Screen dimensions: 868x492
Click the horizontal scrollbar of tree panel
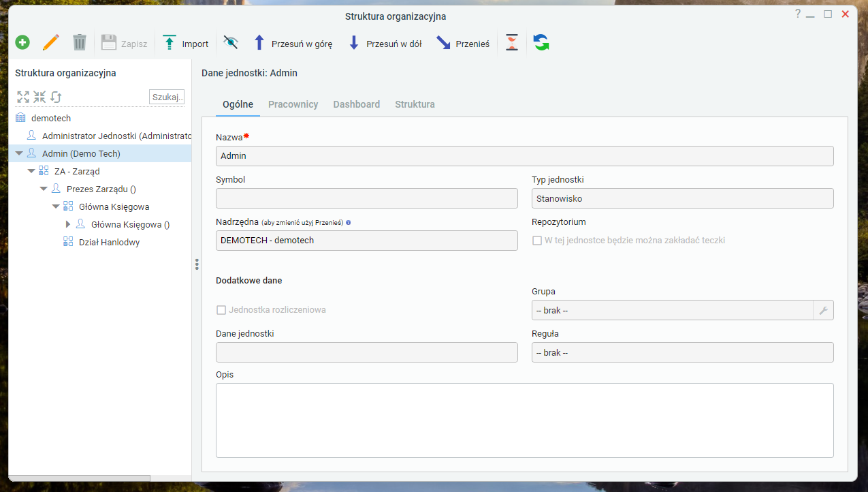point(79,478)
